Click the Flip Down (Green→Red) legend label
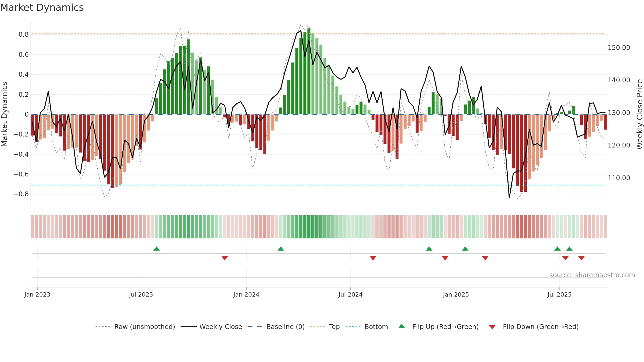The height and width of the screenshot is (362, 644). 541,327
